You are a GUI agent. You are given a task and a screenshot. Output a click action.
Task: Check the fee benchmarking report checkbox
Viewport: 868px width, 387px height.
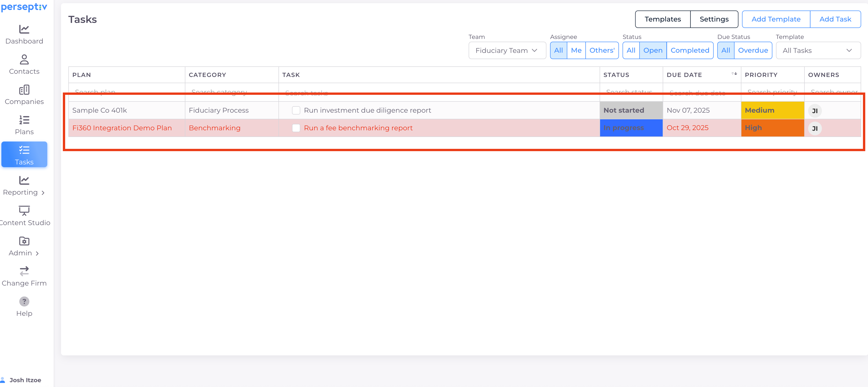296,128
